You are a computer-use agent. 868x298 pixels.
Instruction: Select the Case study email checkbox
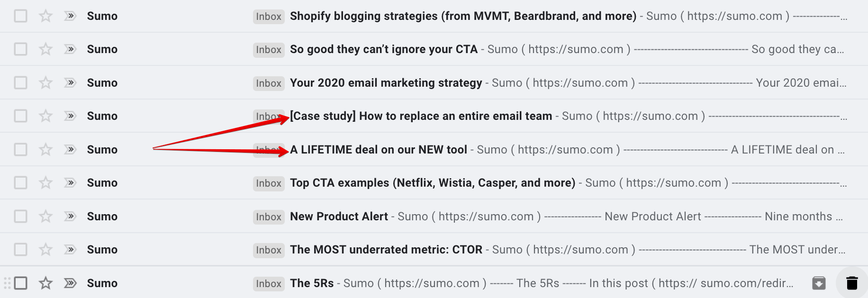pos(20,116)
